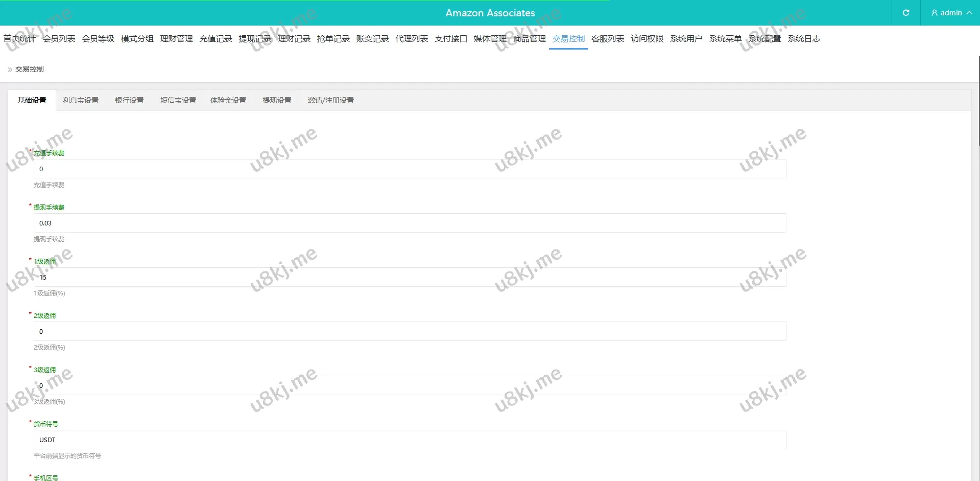
Task: Open the 系统日志 menu
Action: pos(803,39)
